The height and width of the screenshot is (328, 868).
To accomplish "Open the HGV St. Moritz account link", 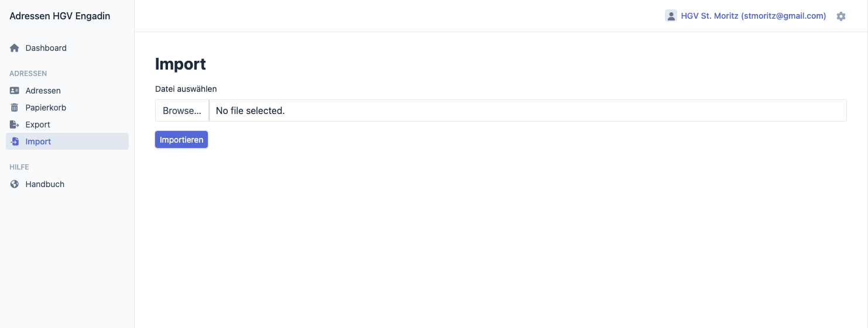I will click(x=753, y=16).
